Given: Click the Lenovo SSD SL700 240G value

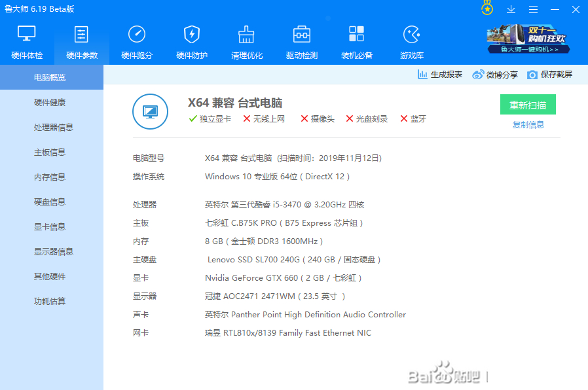Looking at the screenshot, I should 294,260.
